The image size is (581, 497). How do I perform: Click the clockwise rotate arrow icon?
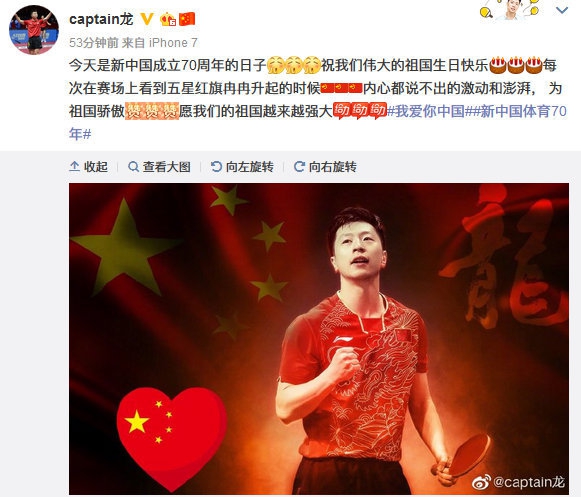(299, 167)
